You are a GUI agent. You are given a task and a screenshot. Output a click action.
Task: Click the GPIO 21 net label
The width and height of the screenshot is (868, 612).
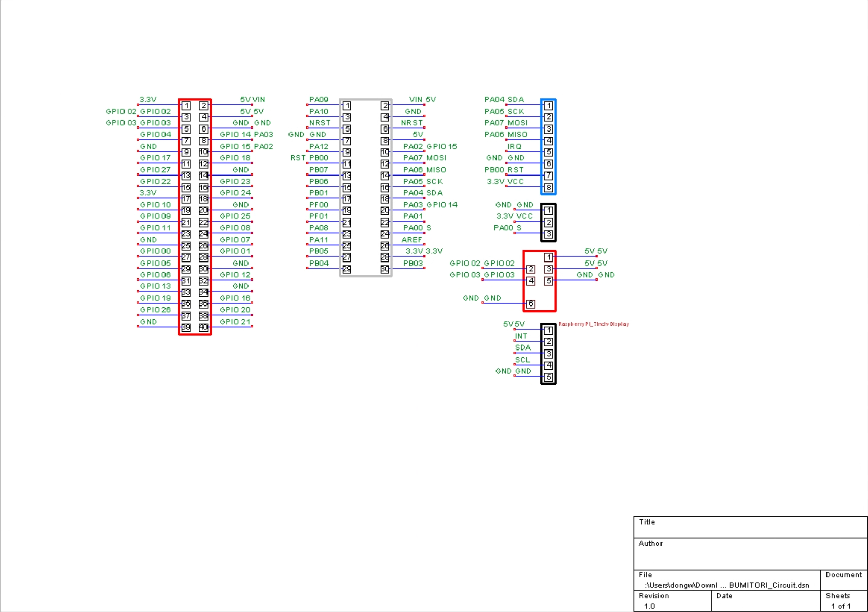235,322
